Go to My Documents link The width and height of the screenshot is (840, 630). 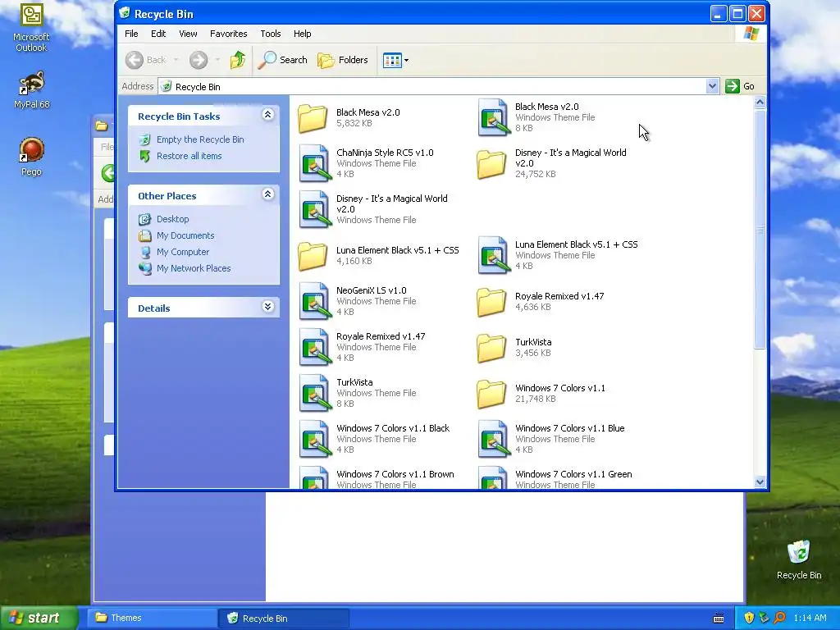coord(185,235)
